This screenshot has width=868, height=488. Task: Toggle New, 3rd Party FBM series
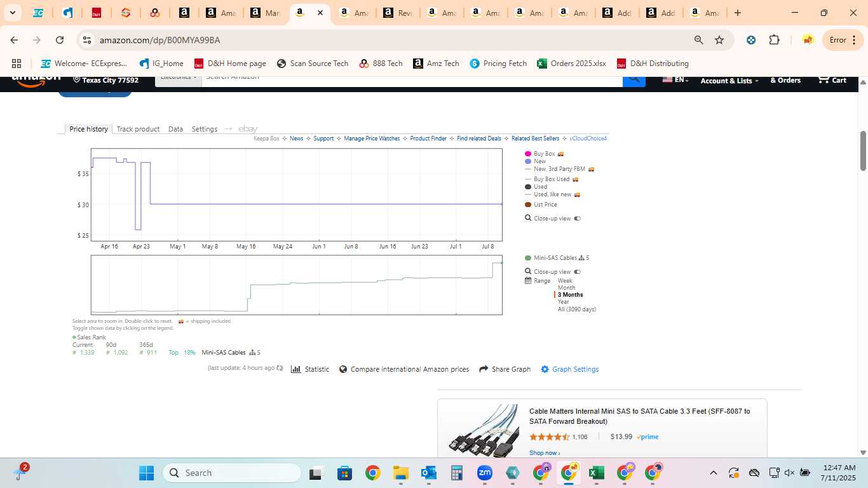point(559,169)
